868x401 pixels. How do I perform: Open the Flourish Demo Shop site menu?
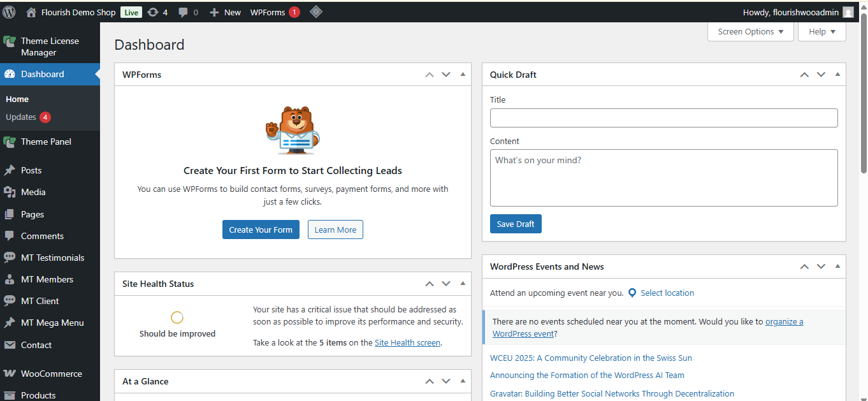pyautogui.click(x=79, y=12)
